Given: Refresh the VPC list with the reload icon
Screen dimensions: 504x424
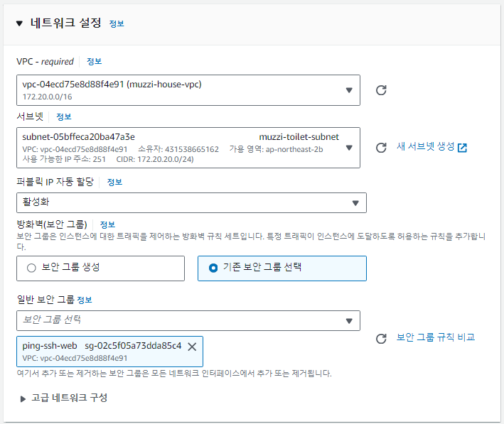Looking at the screenshot, I should (381, 90).
